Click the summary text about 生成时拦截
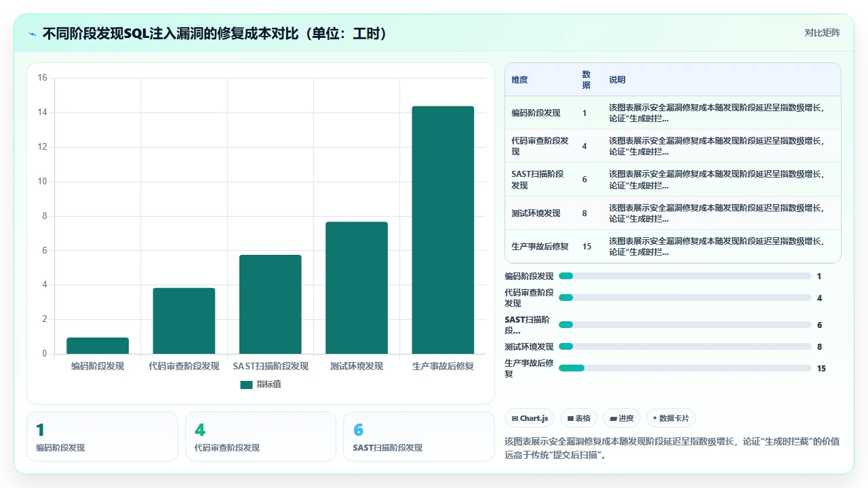Viewport: 868px width, 488px height. 672,448
